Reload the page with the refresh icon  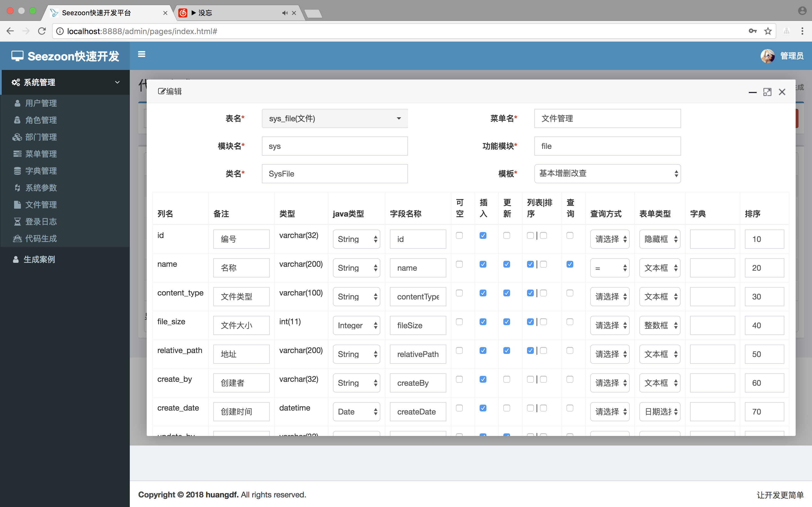coord(42,31)
